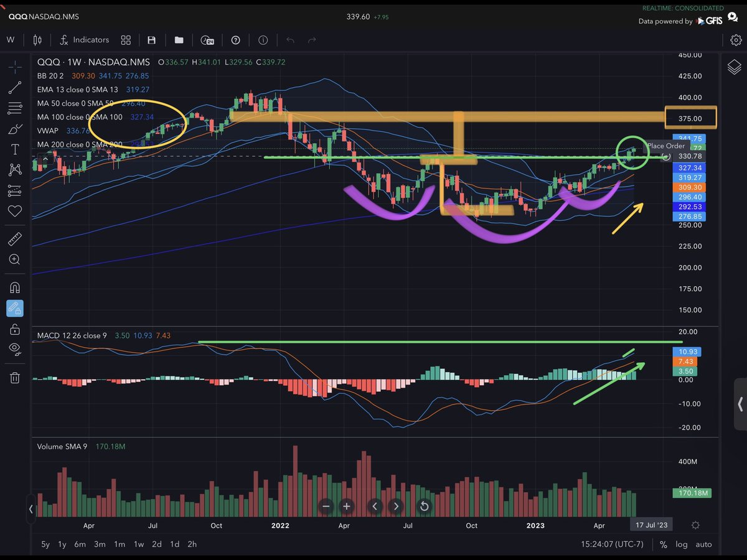Click the QQQ NASDAQ.NMS symbol title
Image resolution: width=747 pixels, height=560 pixels.
[43, 17]
